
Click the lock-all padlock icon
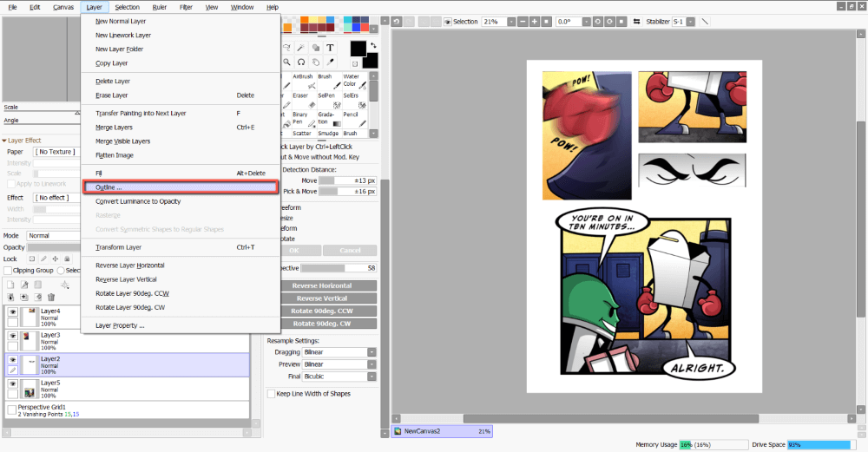tap(67, 259)
